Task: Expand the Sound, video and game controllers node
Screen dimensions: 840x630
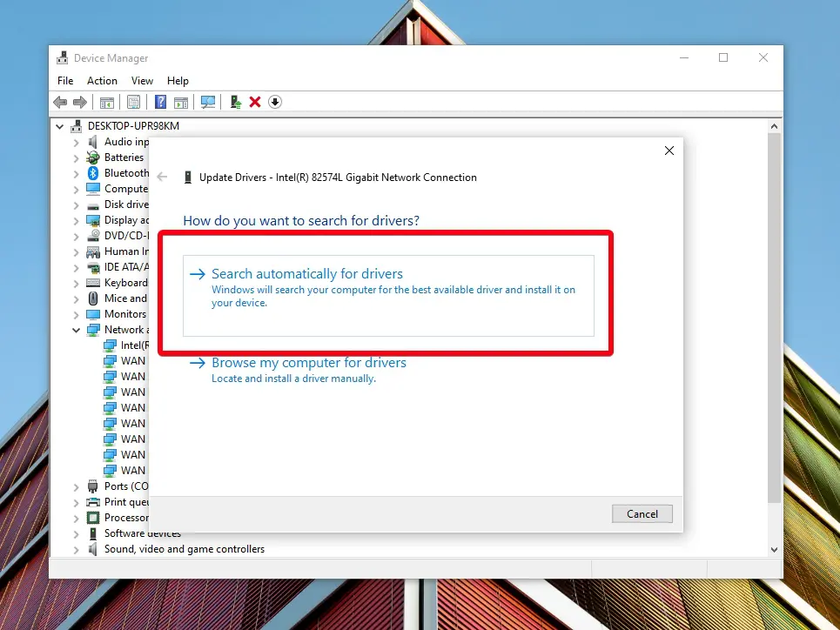Action: [76, 550]
